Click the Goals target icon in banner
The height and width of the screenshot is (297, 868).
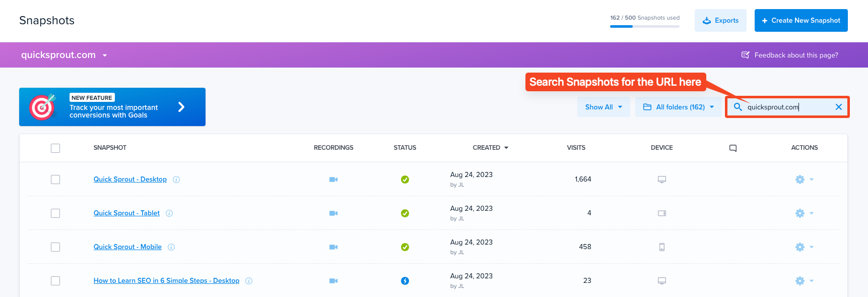coord(43,107)
